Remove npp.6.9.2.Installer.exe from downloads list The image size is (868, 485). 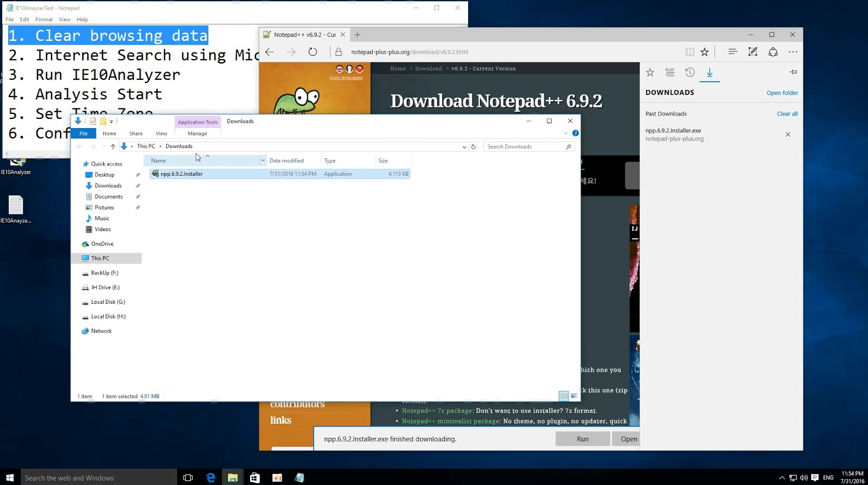pyautogui.click(x=788, y=135)
